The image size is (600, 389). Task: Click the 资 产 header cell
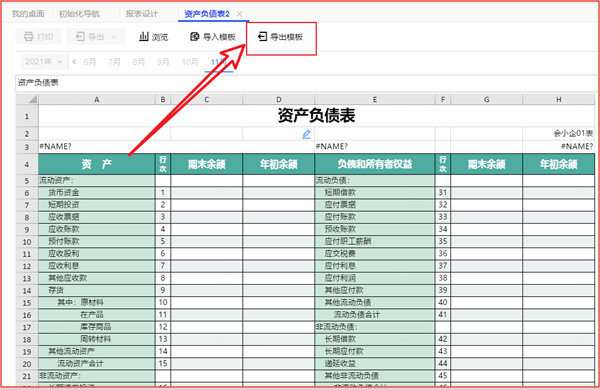coord(97,164)
